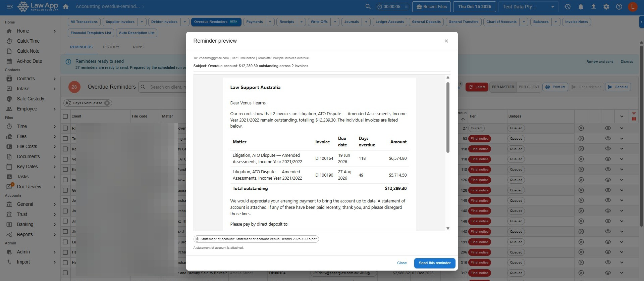Viewport: 644px width, 281px height.
Task: View notifications bell icon
Action: coord(581,7)
